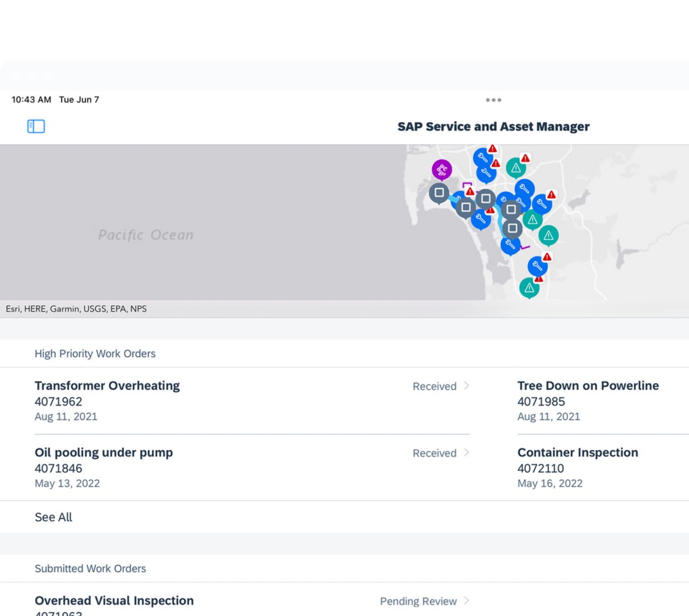
Task: Open Tree Down on Powerline work order
Action: point(588,386)
